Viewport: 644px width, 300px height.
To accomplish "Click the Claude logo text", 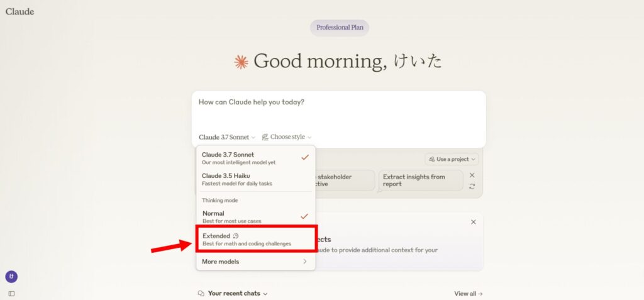I will point(19,11).
